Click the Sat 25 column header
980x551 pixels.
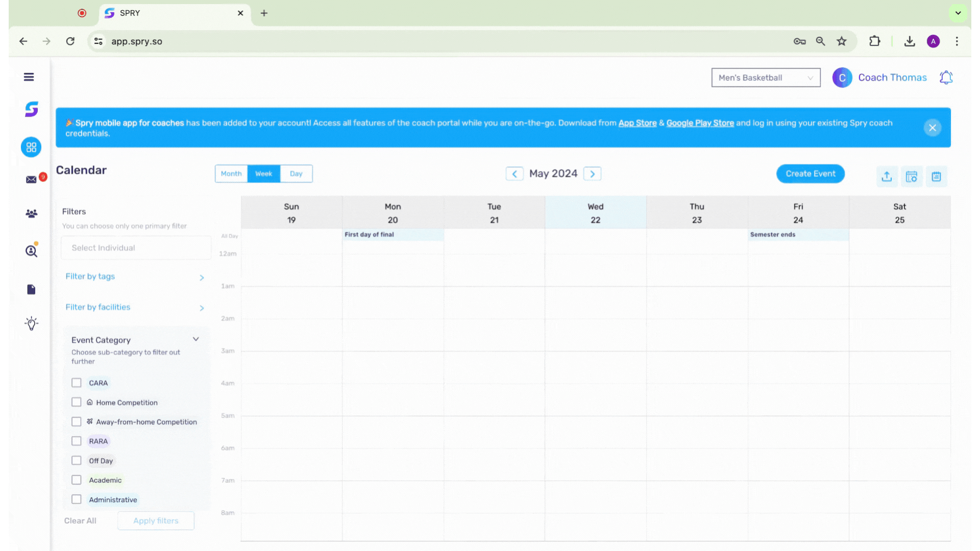pyautogui.click(x=899, y=213)
